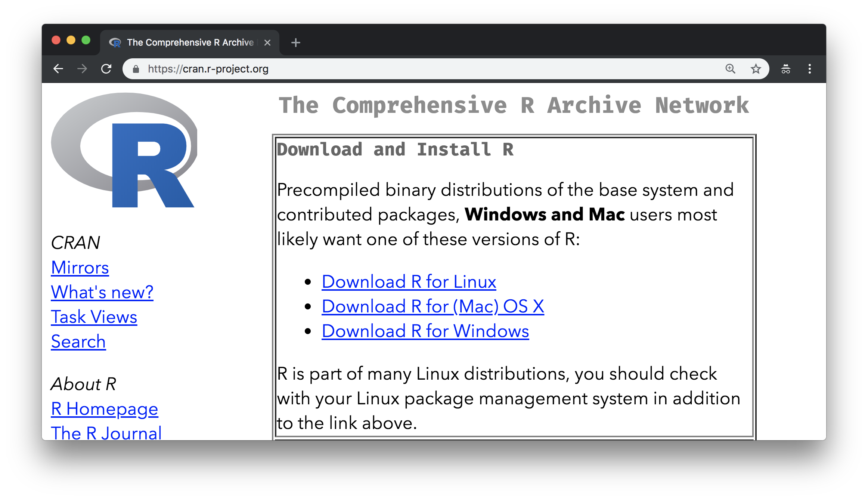This screenshot has height=500, width=868.
Task: Click the What's new sidebar link
Action: 101,291
